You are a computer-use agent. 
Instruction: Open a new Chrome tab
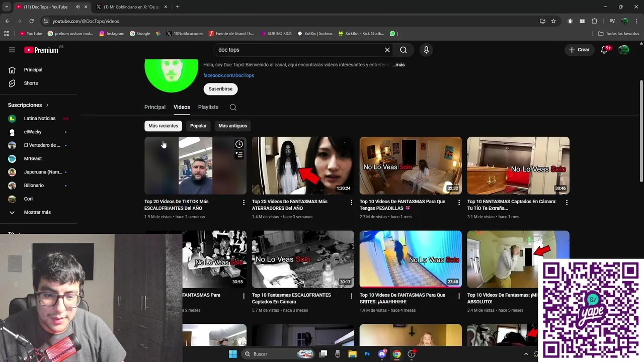178,7
